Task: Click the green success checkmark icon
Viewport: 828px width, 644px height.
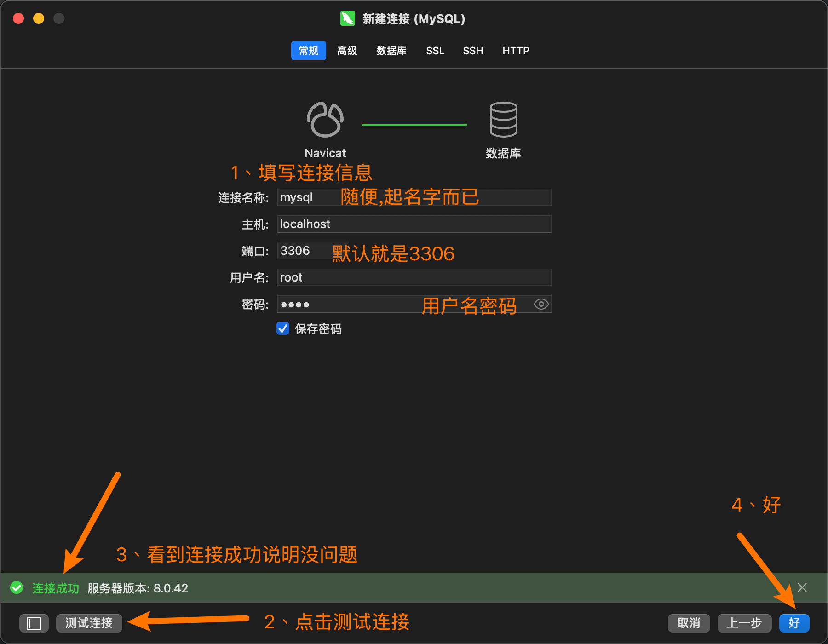Action: (x=17, y=587)
